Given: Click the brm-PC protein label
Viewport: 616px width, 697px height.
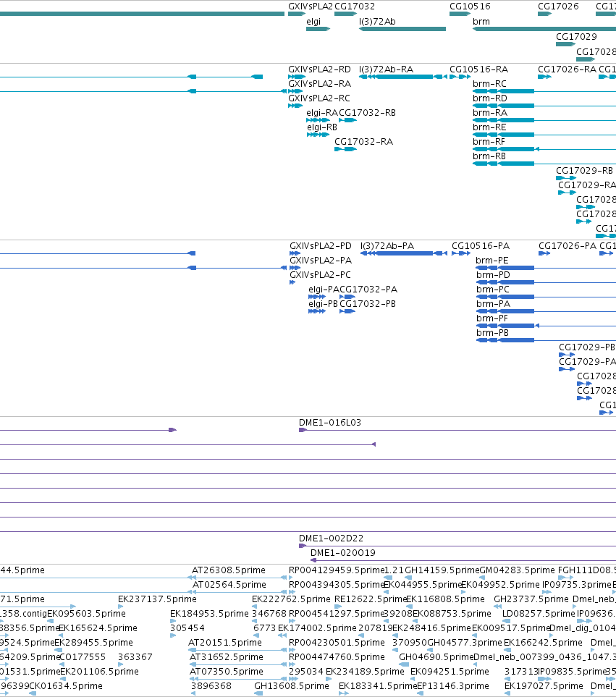Looking at the screenshot, I should [x=493, y=290].
